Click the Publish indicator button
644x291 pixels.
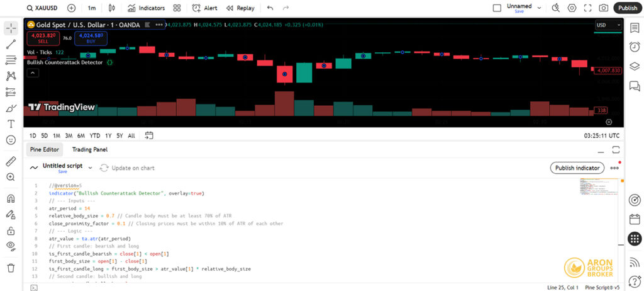click(577, 168)
